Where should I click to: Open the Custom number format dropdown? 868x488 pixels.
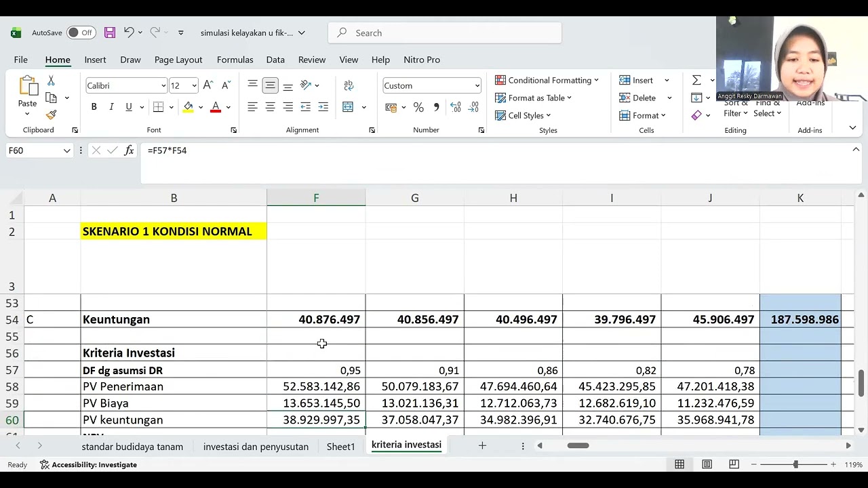pyautogui.click(x=477, y=85)
